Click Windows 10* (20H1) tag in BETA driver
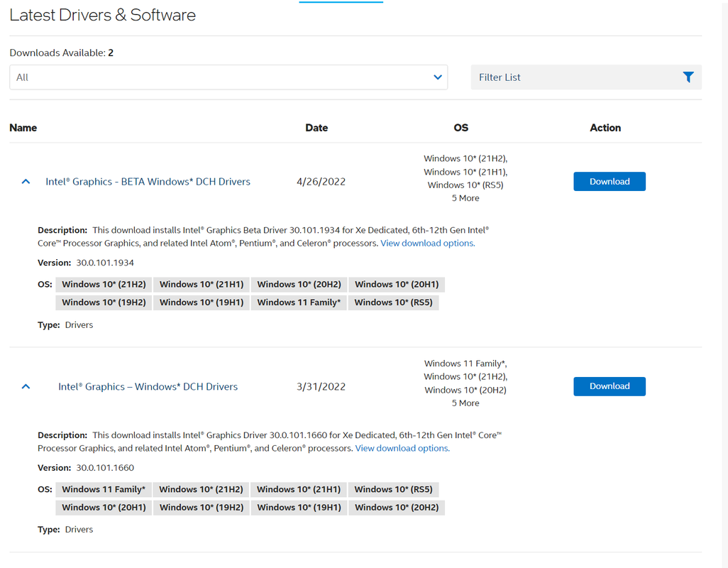 click(397, 284)
